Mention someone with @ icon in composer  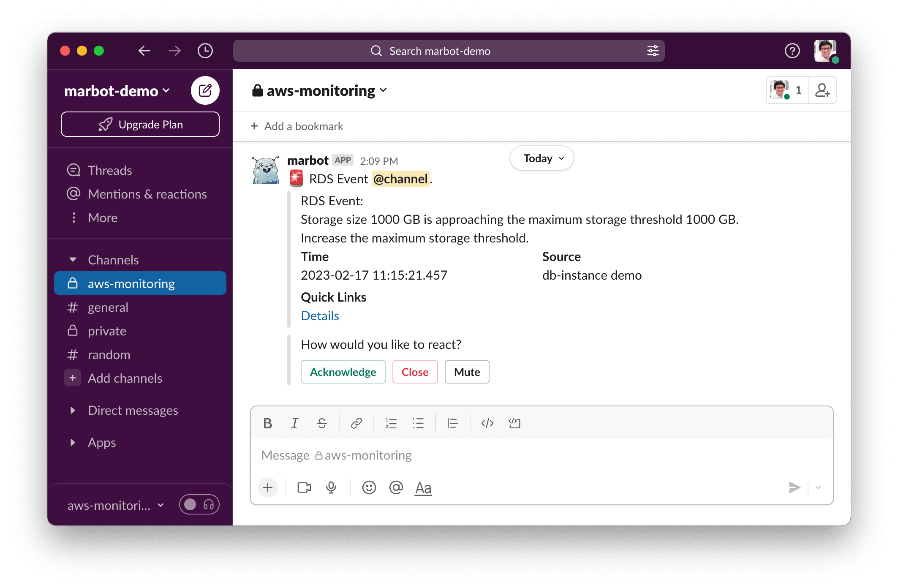click(396, 488)
